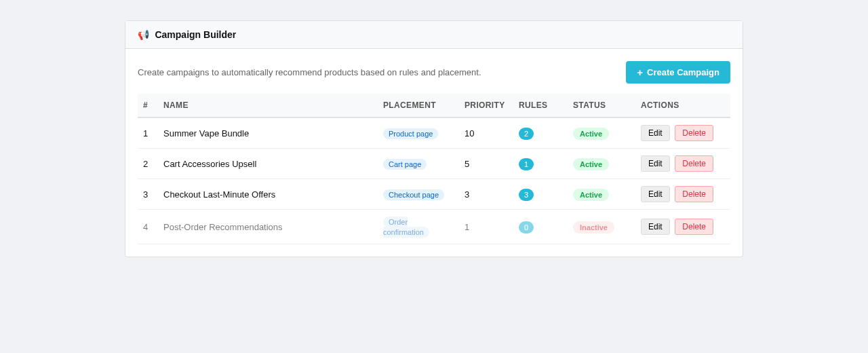Click the rules count badge showing 2

point(526,134)
